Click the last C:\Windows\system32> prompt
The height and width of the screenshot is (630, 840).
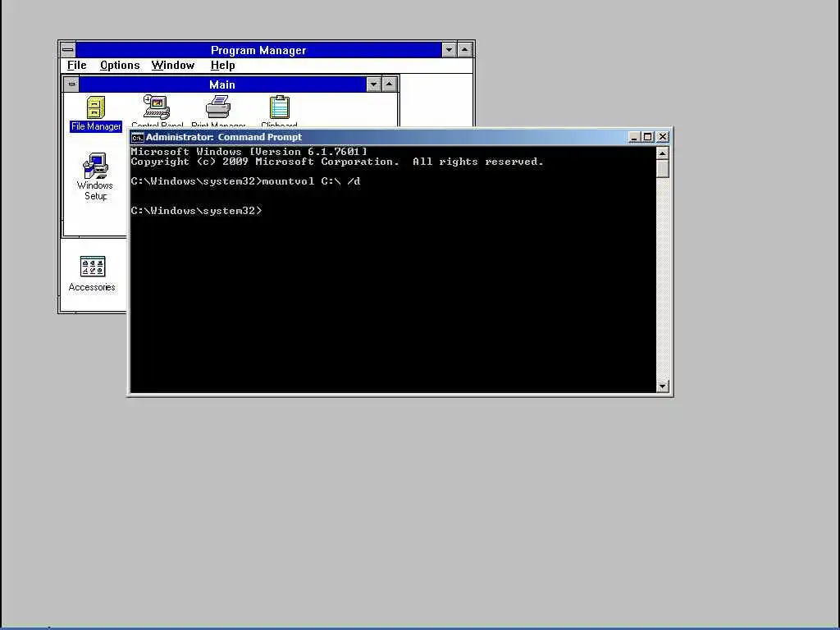(x=197, y=211)
